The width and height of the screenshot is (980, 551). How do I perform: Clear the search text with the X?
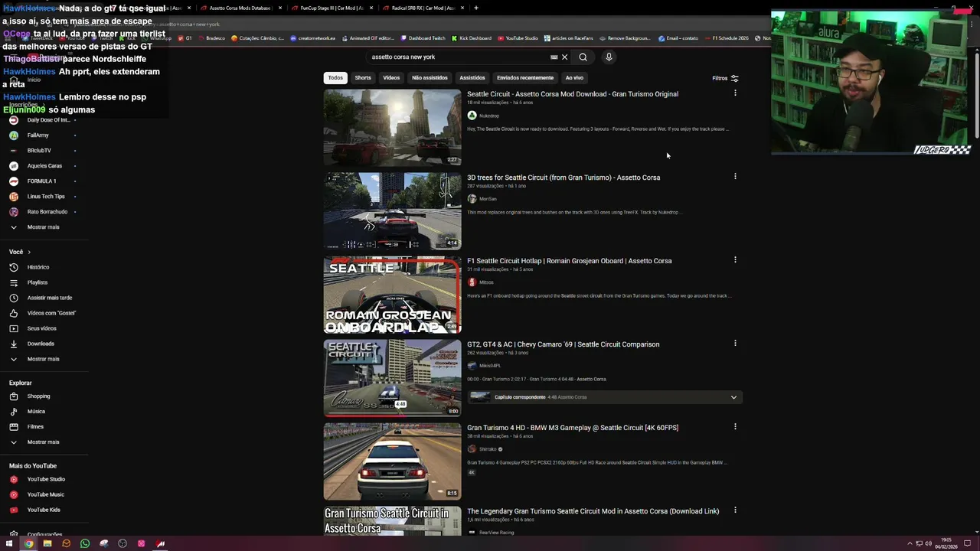tap(564, 57)
